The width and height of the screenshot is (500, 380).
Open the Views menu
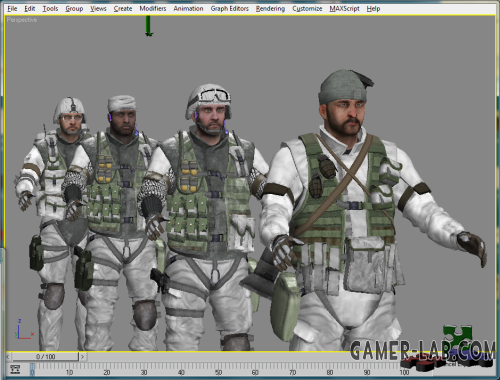point(98,9)
